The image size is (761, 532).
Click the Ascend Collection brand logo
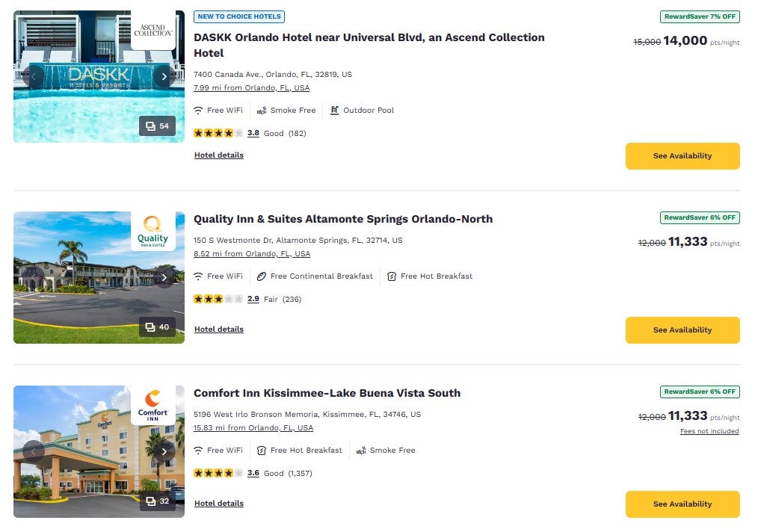[153, 30]
